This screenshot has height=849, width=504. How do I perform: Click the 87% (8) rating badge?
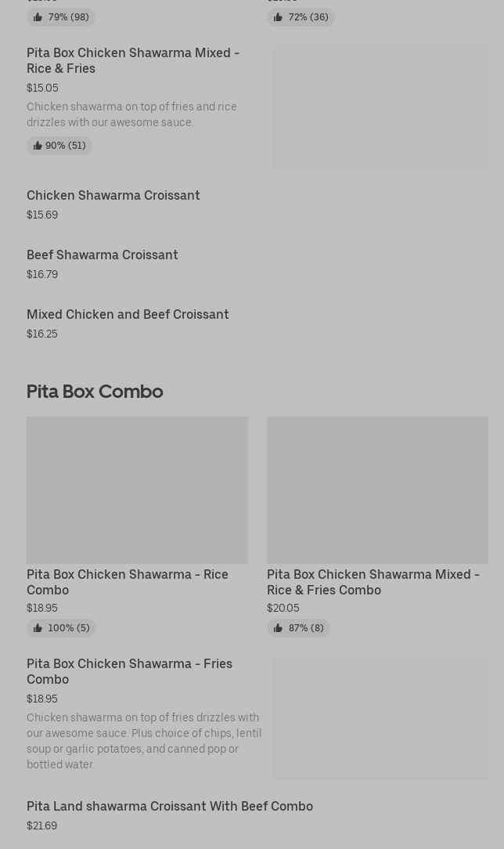[298, 628]
